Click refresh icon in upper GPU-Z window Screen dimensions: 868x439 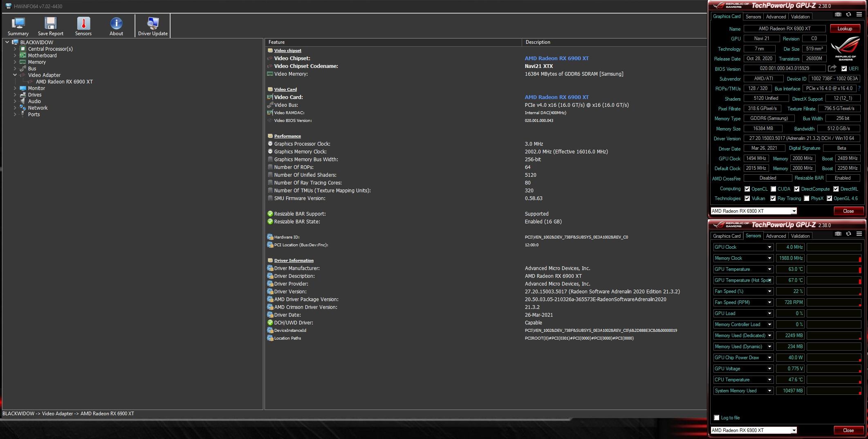click(848, 14)
